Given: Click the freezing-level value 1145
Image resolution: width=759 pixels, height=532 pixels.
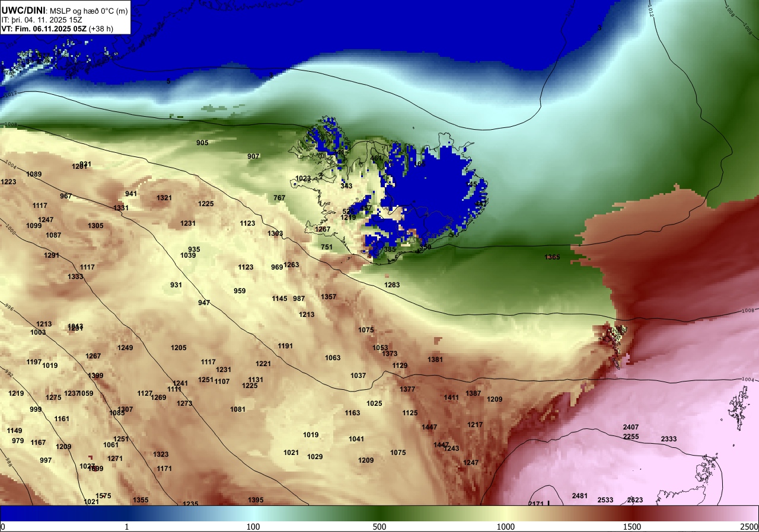Looking at the screenshot, I should [x=279, y=299].
